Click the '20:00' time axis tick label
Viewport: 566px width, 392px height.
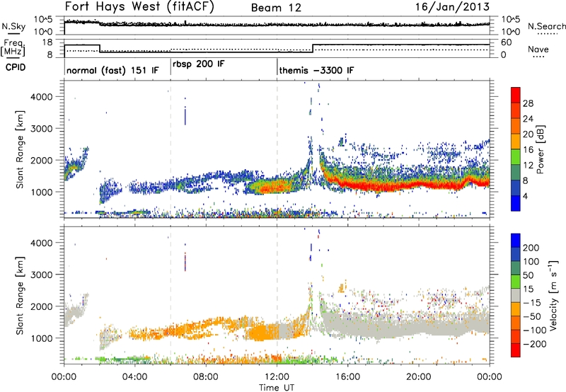(419, 377)
